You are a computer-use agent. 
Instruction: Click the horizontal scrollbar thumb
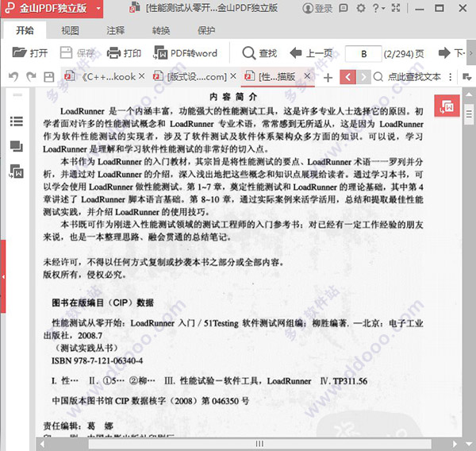(x=259, y=444)
